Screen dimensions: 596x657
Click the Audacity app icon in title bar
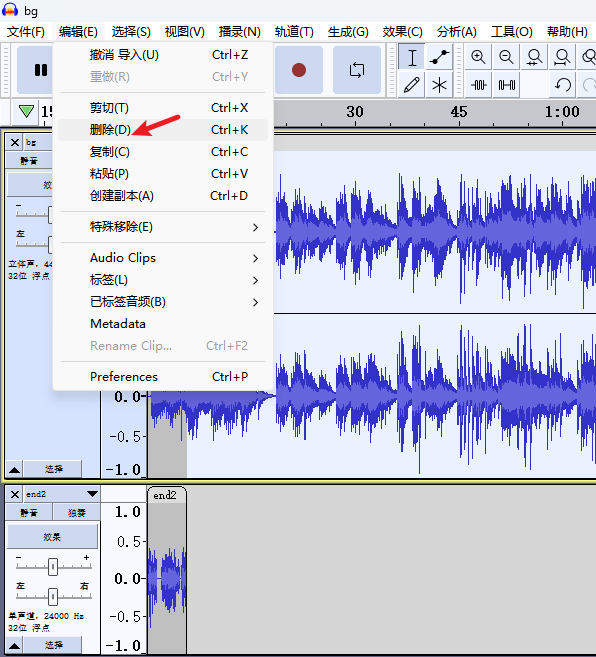10,10
